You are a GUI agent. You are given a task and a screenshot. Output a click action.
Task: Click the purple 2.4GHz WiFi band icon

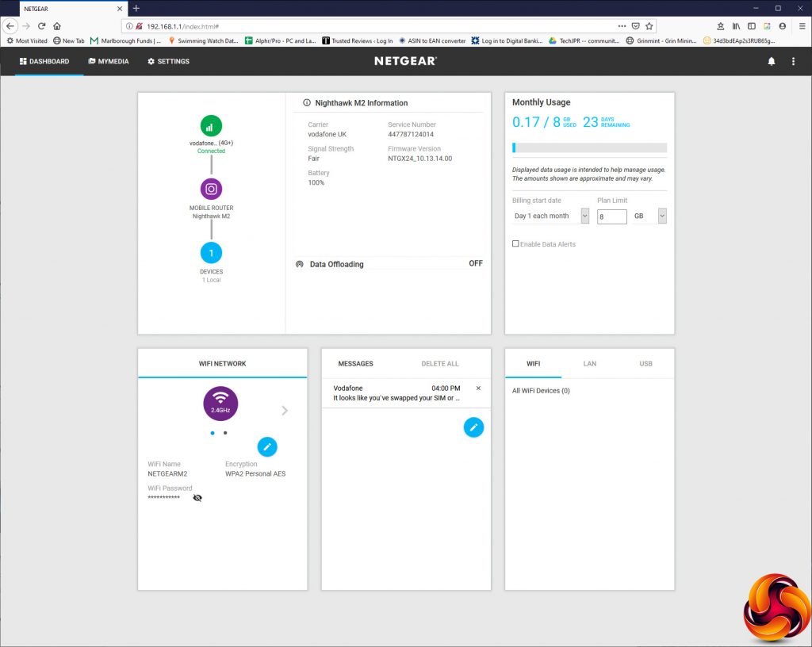click(x=220, y=404)
